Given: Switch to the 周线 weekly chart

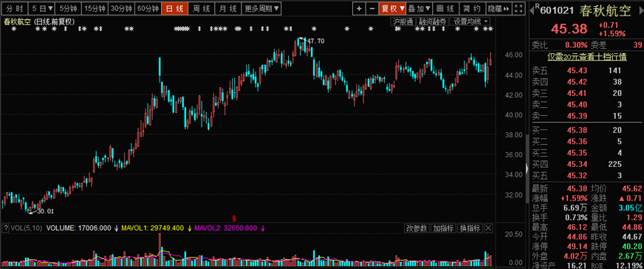Looking at the screenshot, I should coord(201,8).
